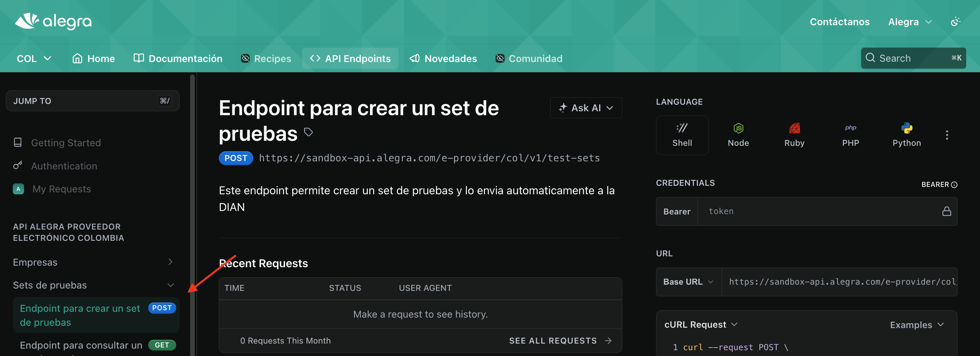
Task: Open the Endpoint para consultar GET item
Action: [96, 345]
